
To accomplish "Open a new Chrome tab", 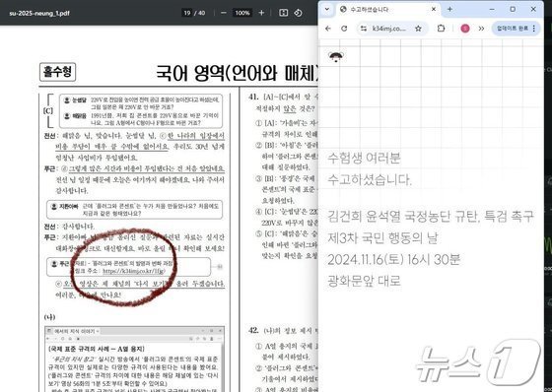I will (x=449, y=9).
